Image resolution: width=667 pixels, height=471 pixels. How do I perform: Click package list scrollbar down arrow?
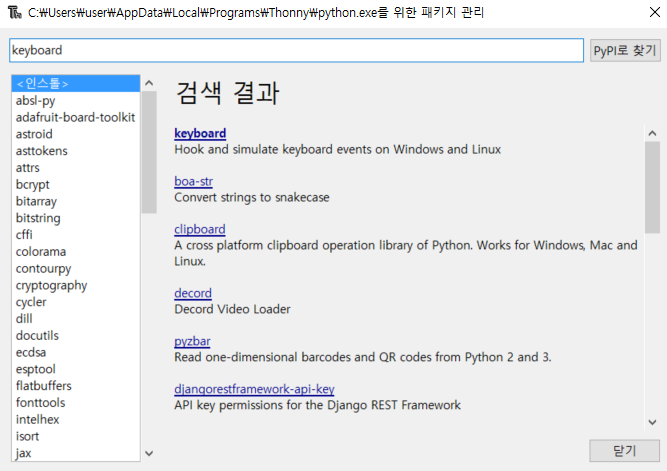tap(149, 454)
